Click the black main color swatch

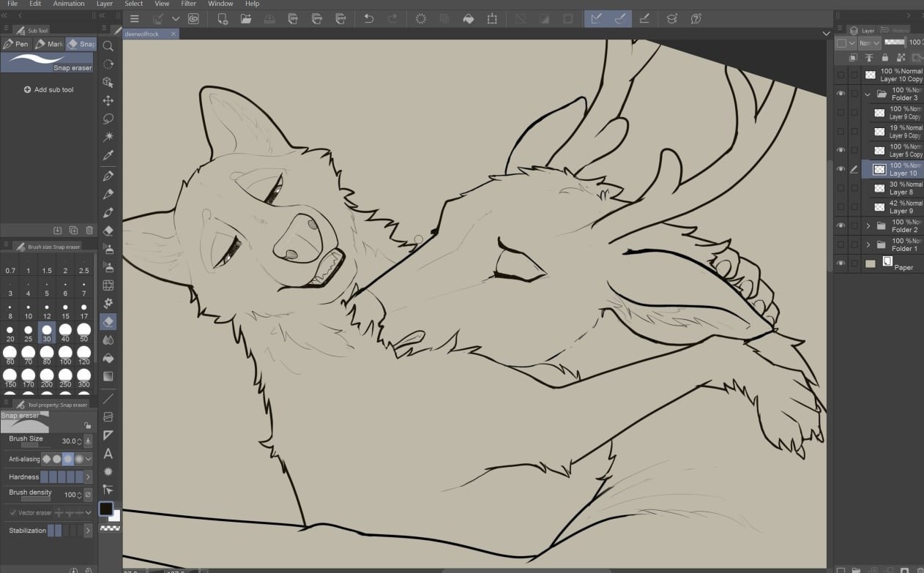click(x=106, y=509)
